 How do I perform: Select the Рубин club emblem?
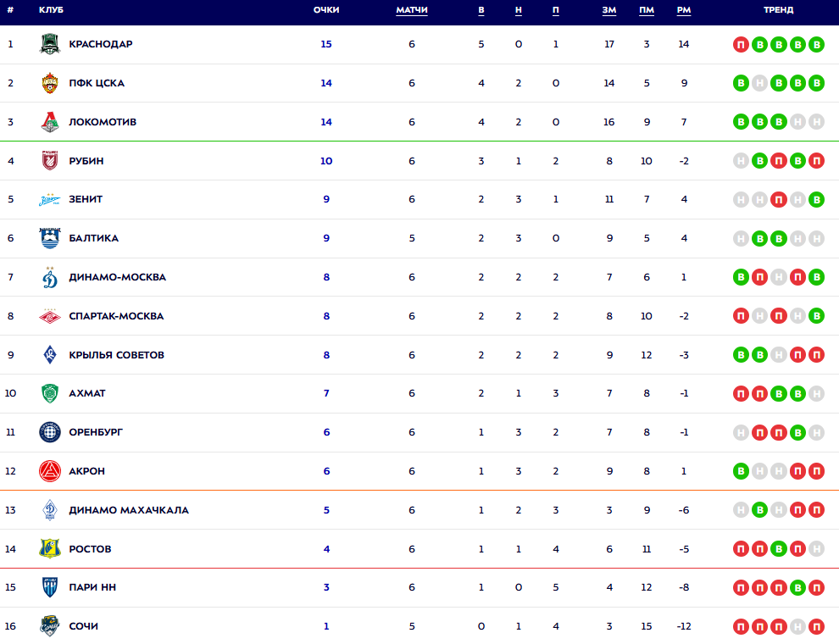pos(50,161)
